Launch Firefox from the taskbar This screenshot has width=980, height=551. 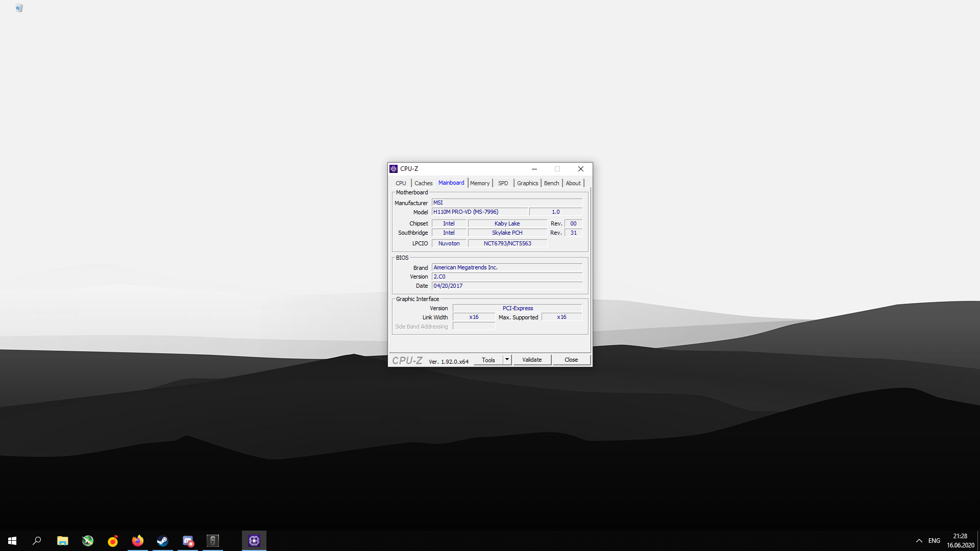(x=138, y=541)
